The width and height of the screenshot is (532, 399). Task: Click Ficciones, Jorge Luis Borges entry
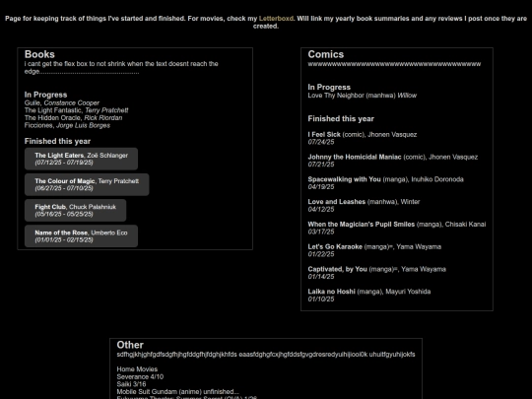click(x=67, y=125)
